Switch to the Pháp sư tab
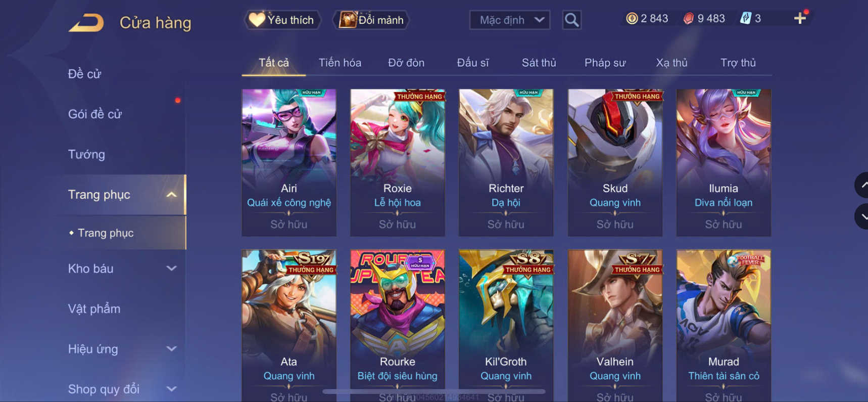This screenshot has height=402, width=868. (x=605, y=63)
